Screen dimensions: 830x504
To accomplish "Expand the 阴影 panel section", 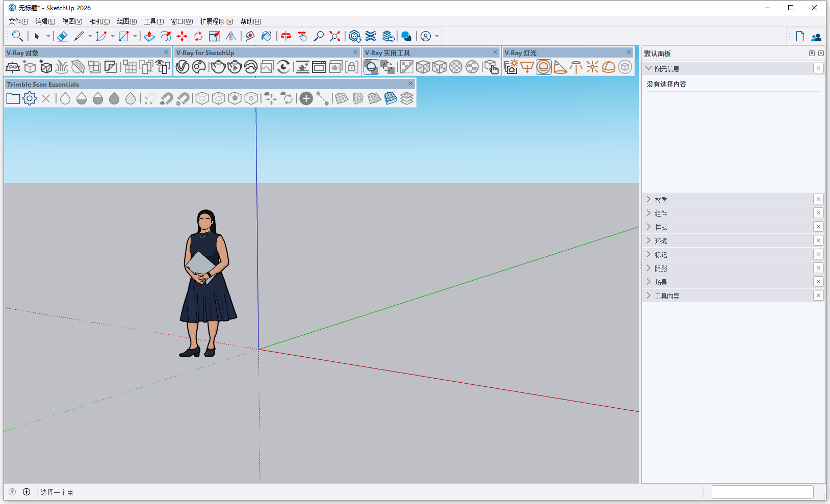I will click(661, 269).
